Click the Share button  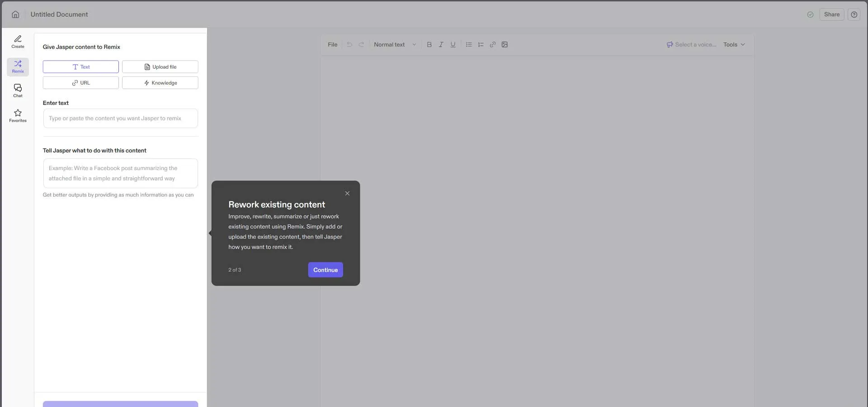[831, 14]
